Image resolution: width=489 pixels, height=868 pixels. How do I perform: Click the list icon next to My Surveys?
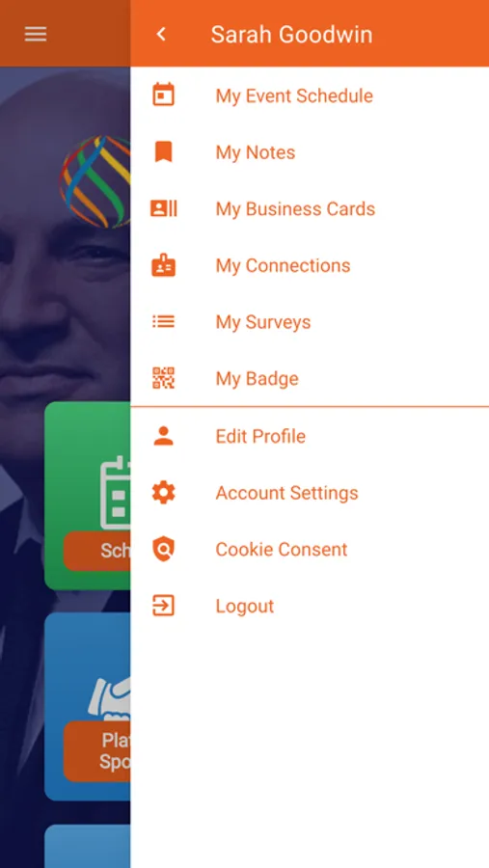[163, 321]
